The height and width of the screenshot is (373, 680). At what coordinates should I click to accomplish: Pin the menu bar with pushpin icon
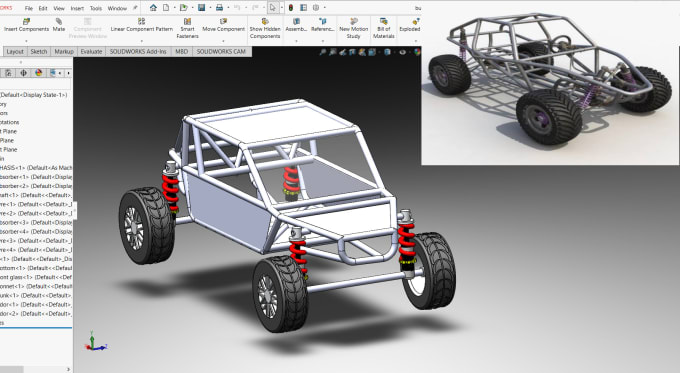[x=135, y=8]
